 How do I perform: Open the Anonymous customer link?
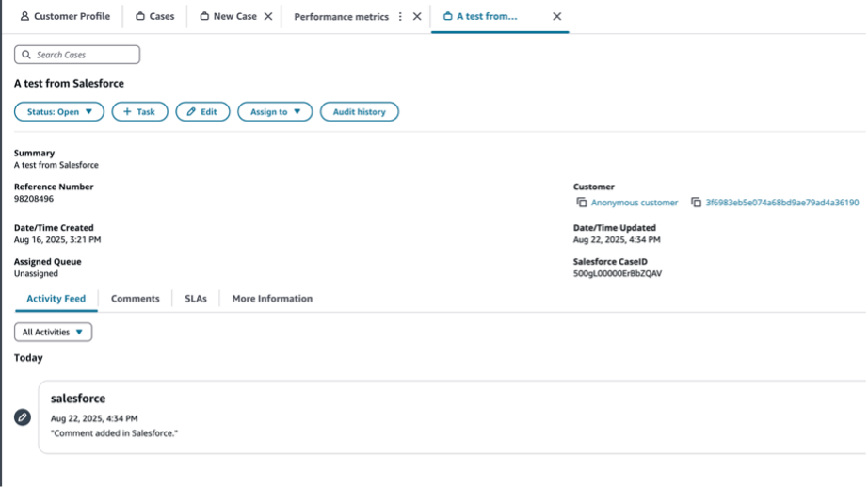(x=634, y=203)
